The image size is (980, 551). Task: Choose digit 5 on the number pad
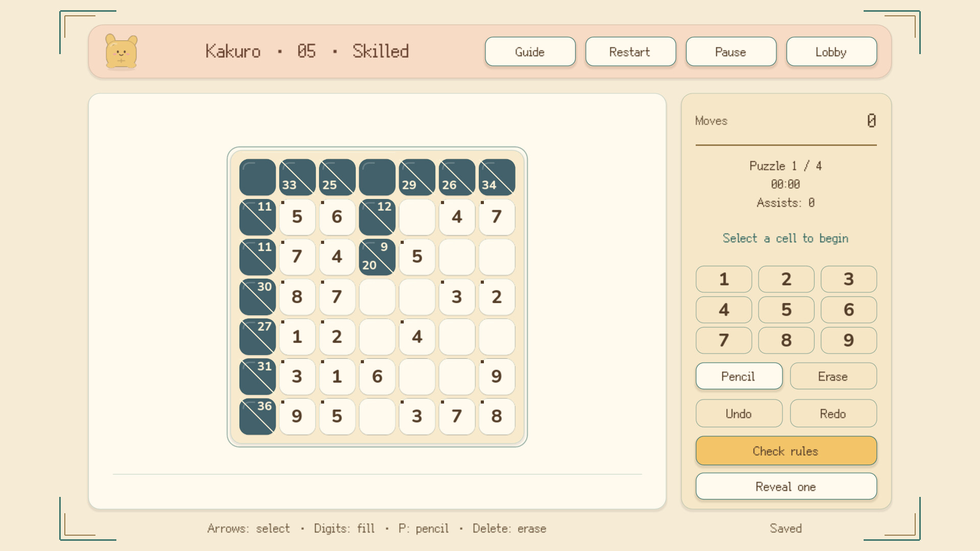(786, 310)
